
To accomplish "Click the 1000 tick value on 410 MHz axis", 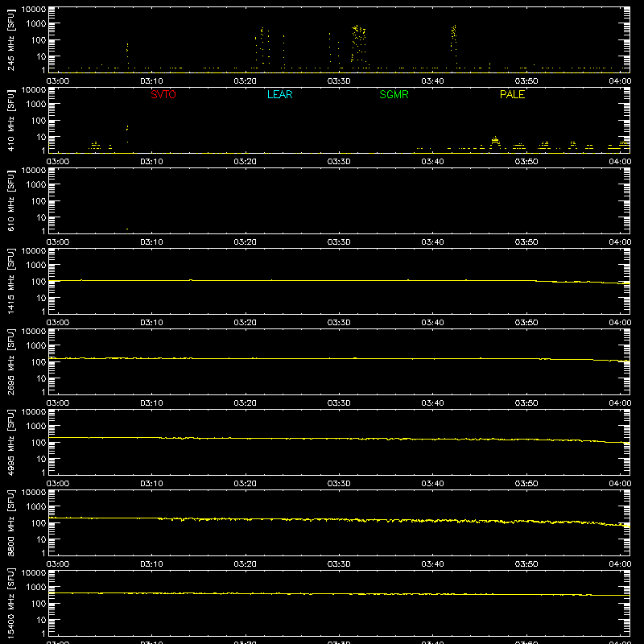I will (36, 105).
